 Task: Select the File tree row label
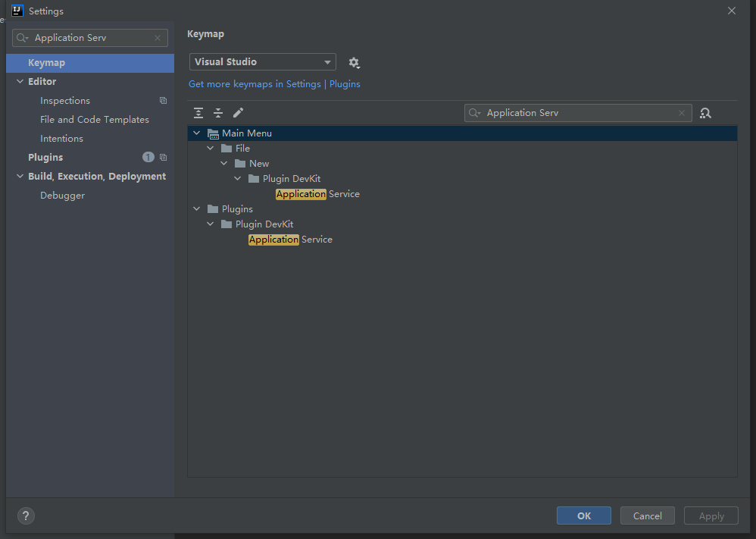[x=242, y=148]
